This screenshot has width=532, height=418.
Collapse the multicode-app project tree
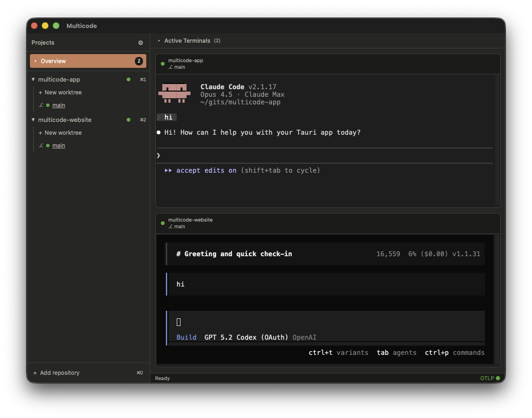[33, 79]
